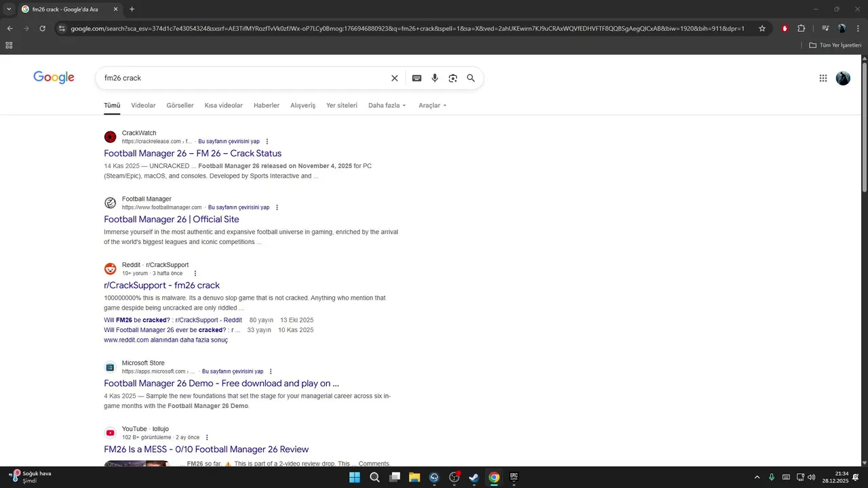Viewport: 868px width, 488px height.
Task: View site information icon in address bar
Action: pyautogui.click(x=62, y=28)
